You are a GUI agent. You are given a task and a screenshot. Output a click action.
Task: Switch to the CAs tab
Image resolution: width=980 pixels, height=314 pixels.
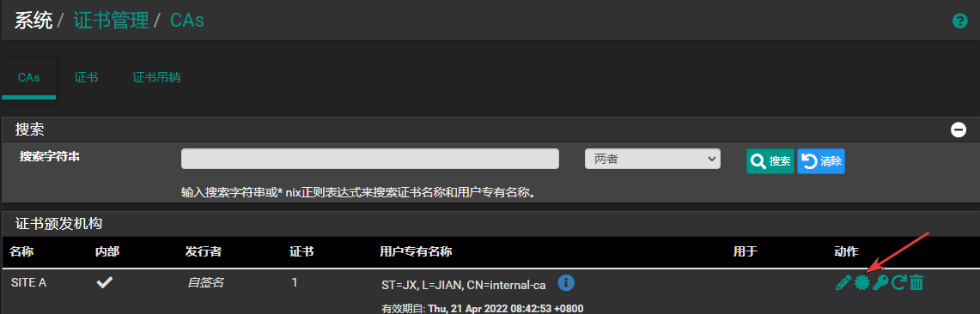point(28,78)
